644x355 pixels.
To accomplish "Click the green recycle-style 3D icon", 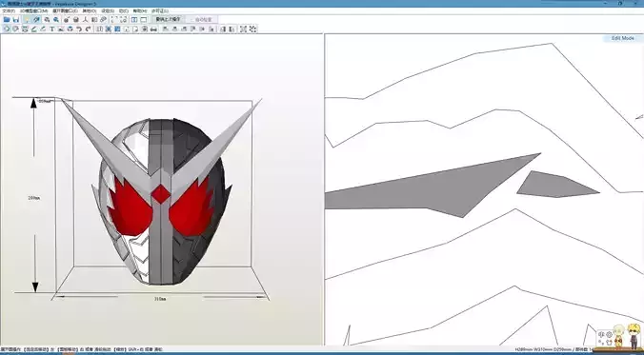I will coord(70,29).
